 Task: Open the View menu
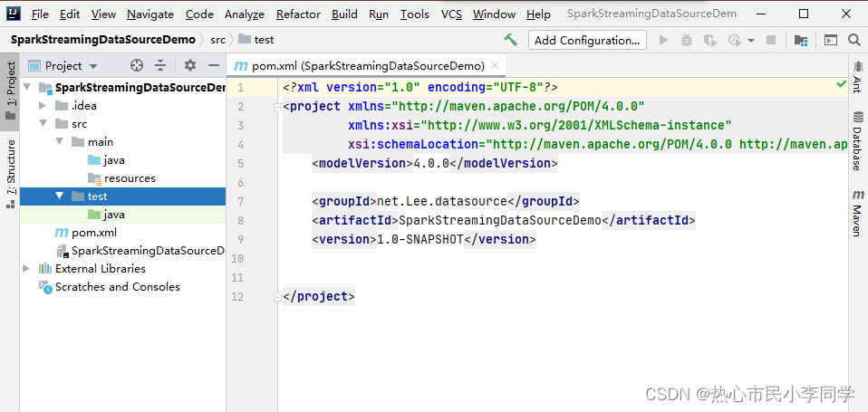point(103,14)
